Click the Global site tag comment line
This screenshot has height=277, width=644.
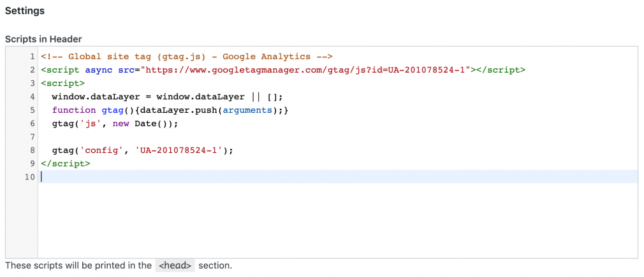[x=186, y=57]
